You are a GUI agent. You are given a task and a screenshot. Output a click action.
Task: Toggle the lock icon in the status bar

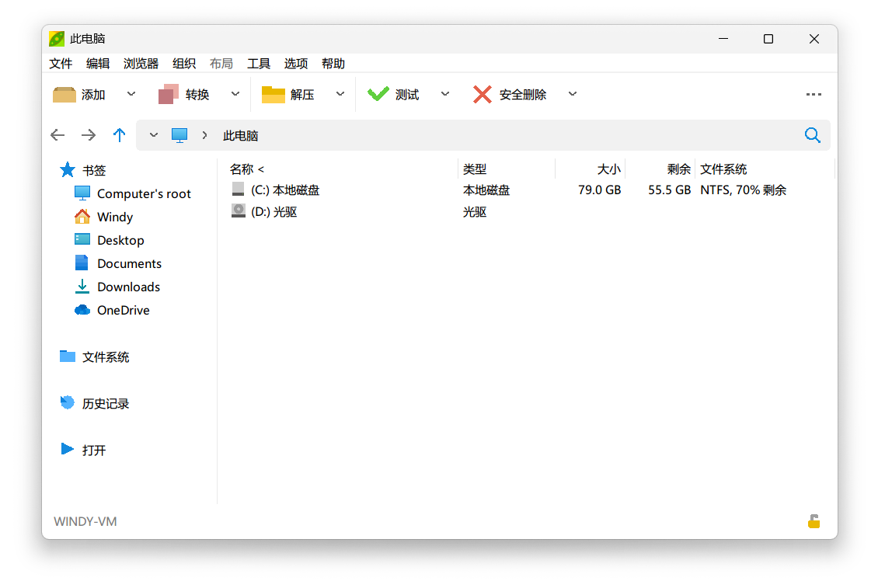pyautogui.click(x=814, y=521)
